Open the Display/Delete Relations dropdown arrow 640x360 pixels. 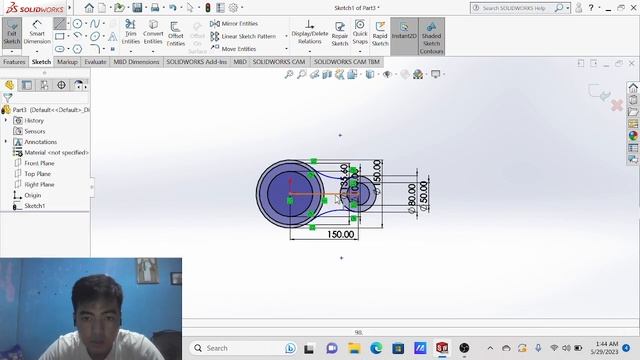pos(310,52)
